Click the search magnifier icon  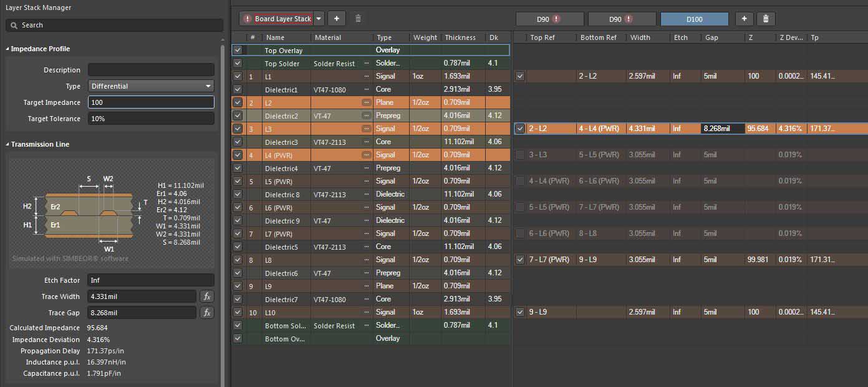point(13,25)
